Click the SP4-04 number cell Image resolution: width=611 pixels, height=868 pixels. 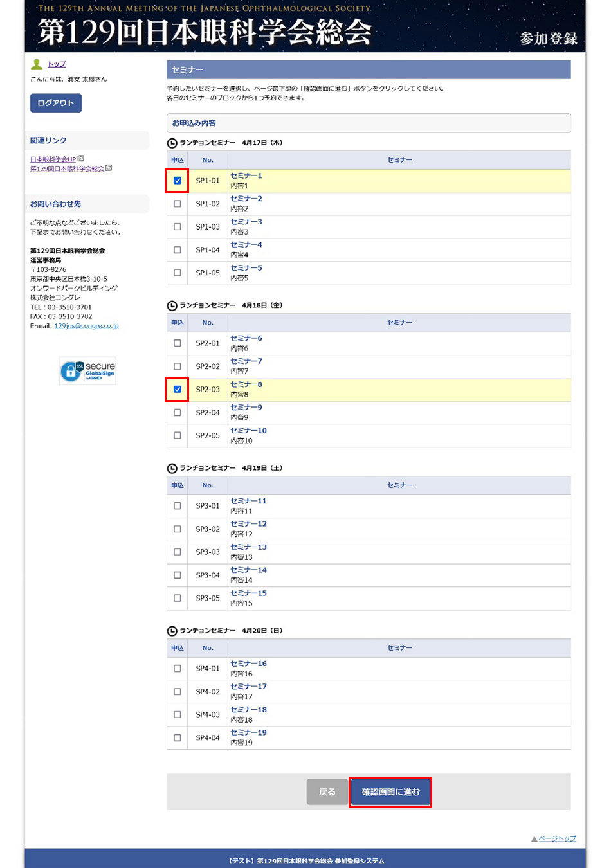208,738
